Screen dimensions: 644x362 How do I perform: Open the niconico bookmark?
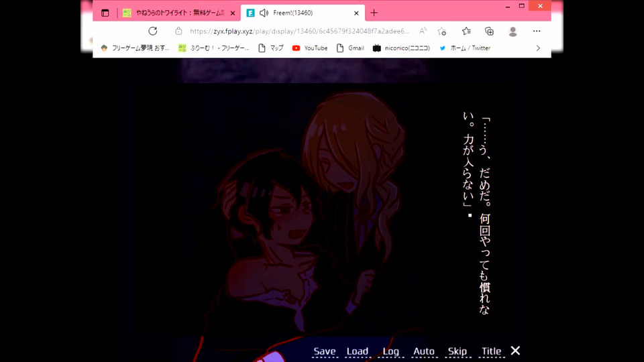tap(401, 48)
